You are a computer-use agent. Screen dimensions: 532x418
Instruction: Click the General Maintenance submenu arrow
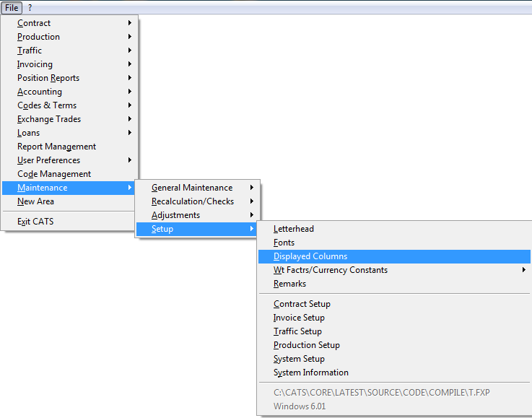[252, 187]
